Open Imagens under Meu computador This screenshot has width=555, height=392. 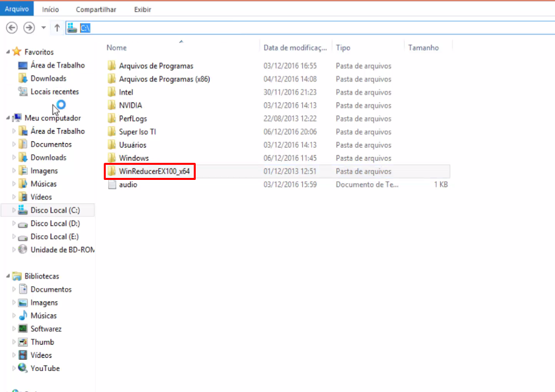44,171
